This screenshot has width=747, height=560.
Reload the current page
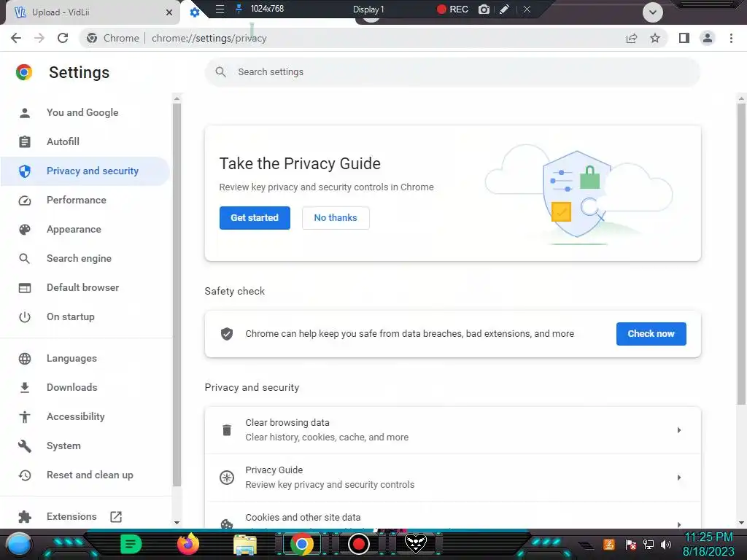(63, 38)
